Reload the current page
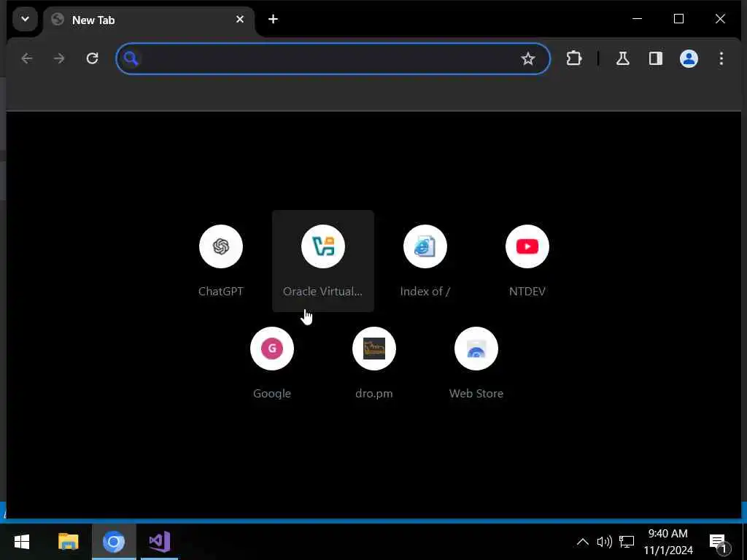Viewport: 747px width, 560px height. click(92, 58)
